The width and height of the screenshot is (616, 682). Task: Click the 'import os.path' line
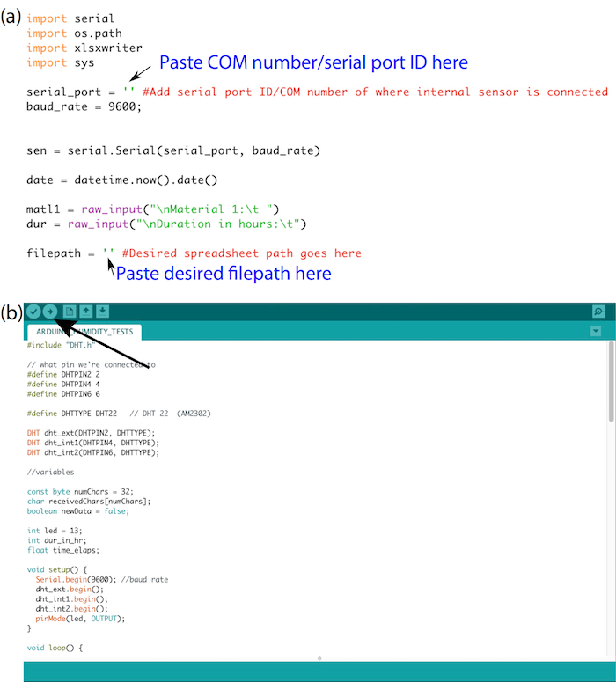click(75, 33)
